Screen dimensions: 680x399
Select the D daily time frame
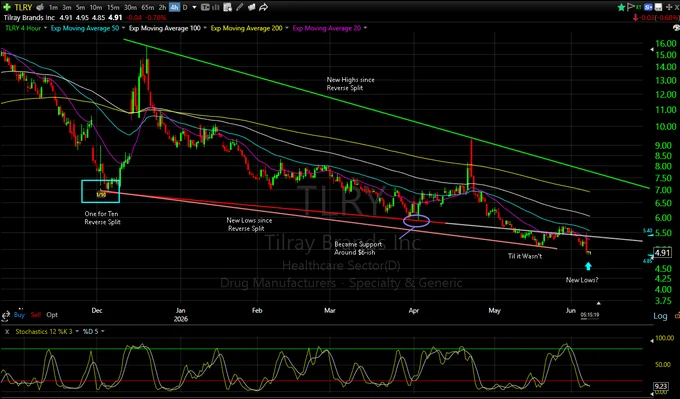pyautogui.click(x=185, y=7)
